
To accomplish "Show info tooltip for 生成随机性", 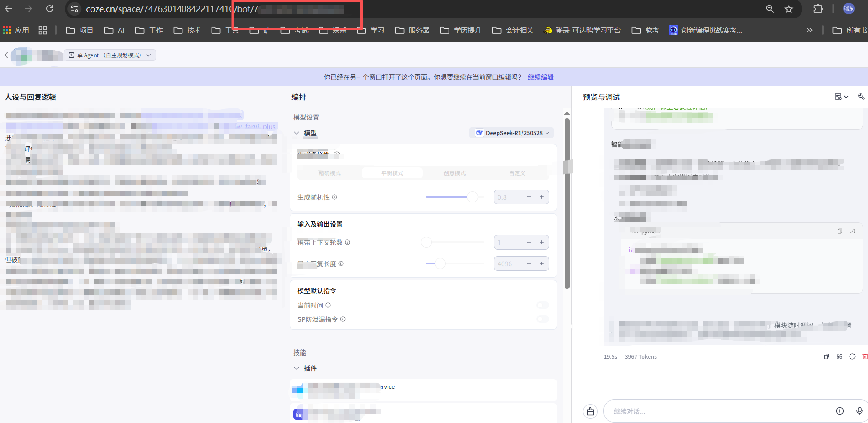I will [334, 197].
